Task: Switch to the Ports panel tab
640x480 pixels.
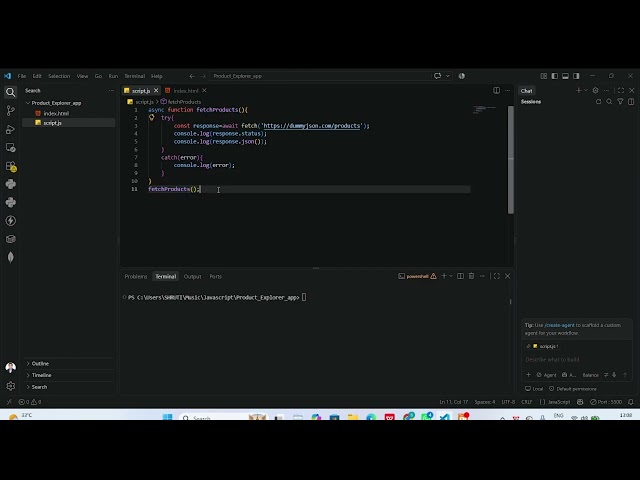Action: pyautogui.click(x=216, y=276)
